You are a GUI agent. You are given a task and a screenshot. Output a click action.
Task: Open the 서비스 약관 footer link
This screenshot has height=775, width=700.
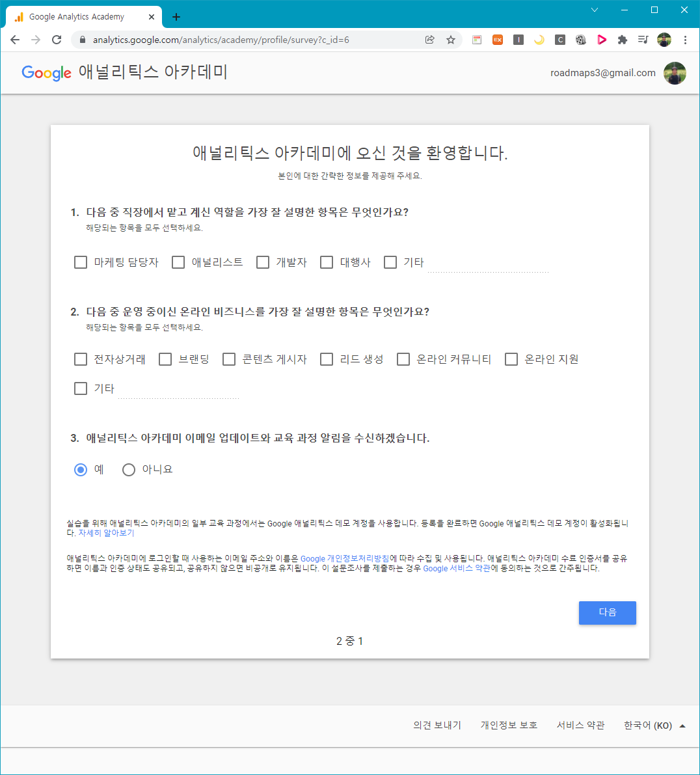click(x=580, y=725)
